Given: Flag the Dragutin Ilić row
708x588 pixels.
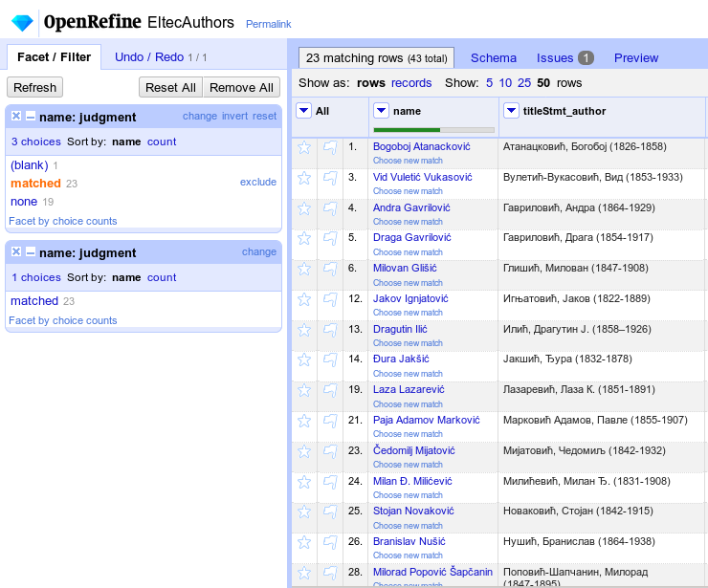Looking at the screenshot, I should (330, 330).
